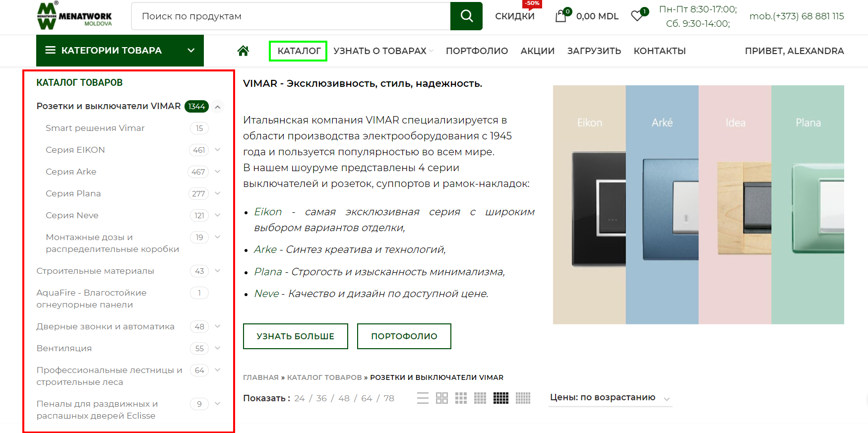This screenshot has height=433, width=868.
Task: Expand the Серия Neve chevron
Action: [217, 215]
